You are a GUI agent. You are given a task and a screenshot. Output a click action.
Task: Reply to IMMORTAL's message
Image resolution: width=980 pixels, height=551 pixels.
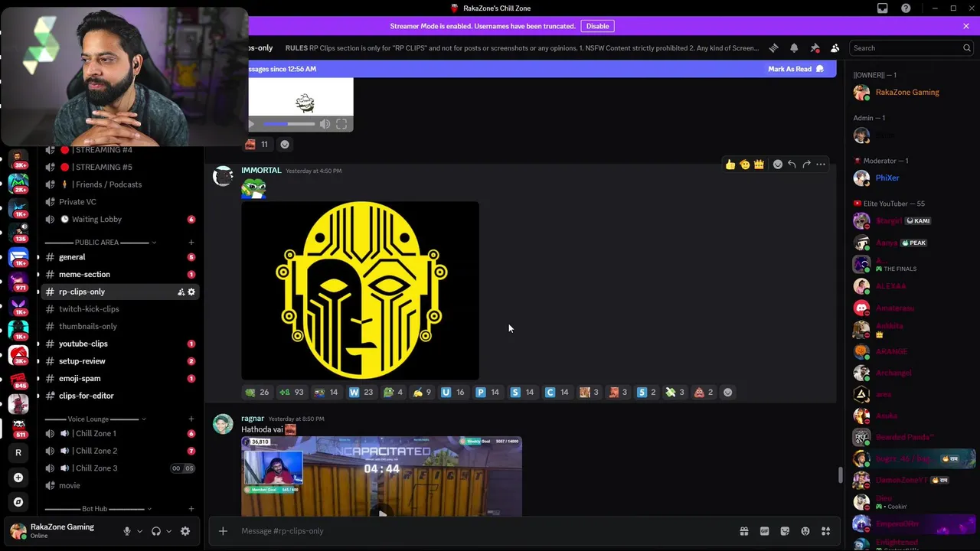(x=792, y=165)
